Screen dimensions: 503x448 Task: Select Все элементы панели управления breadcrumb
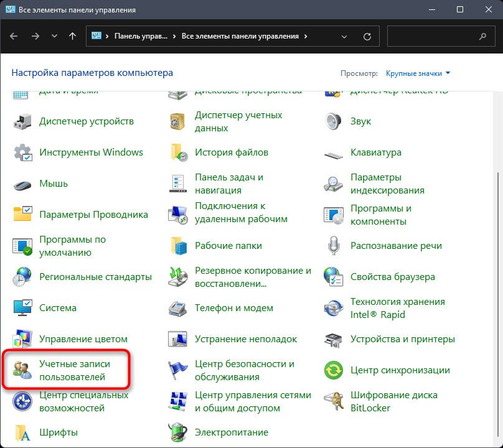240,36
